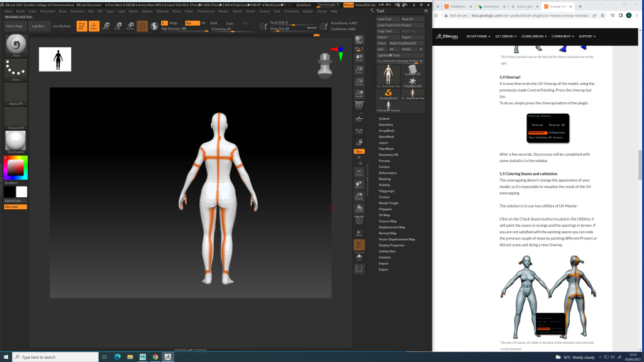Activate Draw mode button
Screen dimensions: 644x362
[94, 26]
